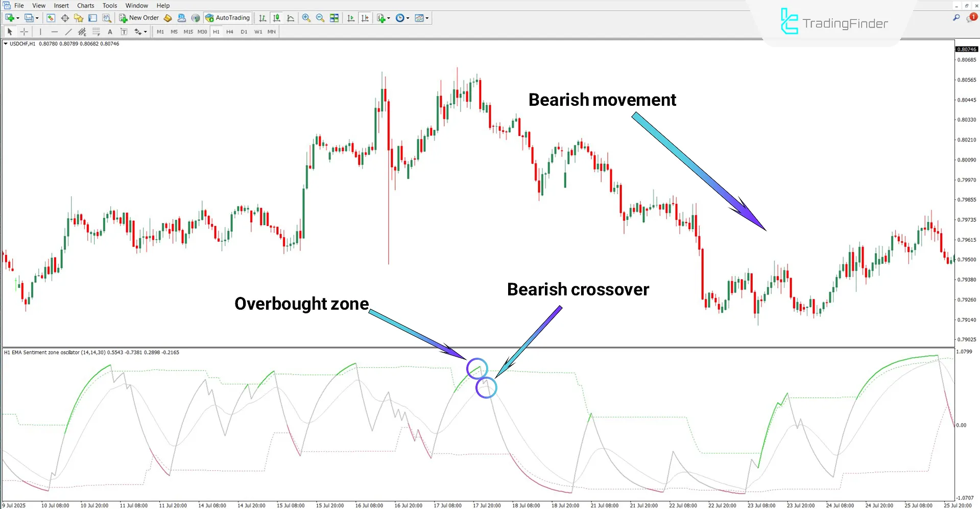Viewport: 980px width, 509px height.
Task: Enable AutoTrading
Action: click(227, 17)
